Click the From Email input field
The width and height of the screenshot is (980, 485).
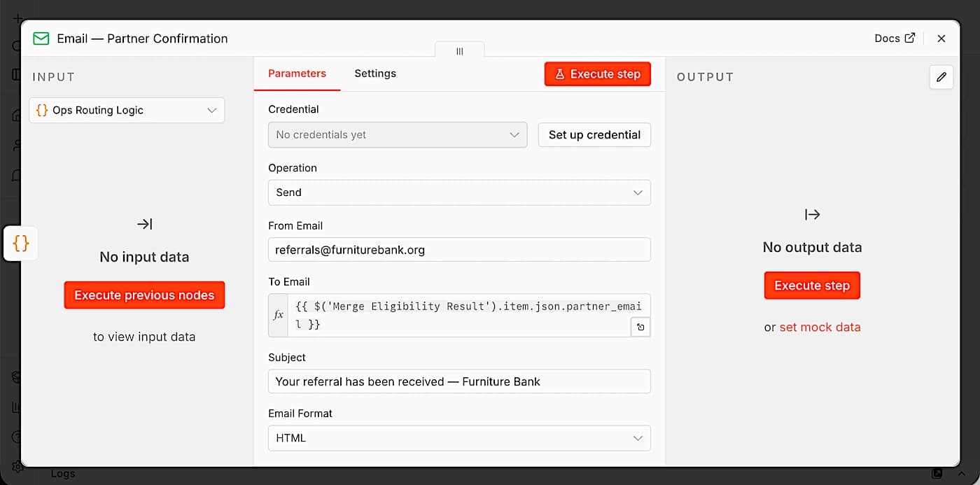click(459, 250)
